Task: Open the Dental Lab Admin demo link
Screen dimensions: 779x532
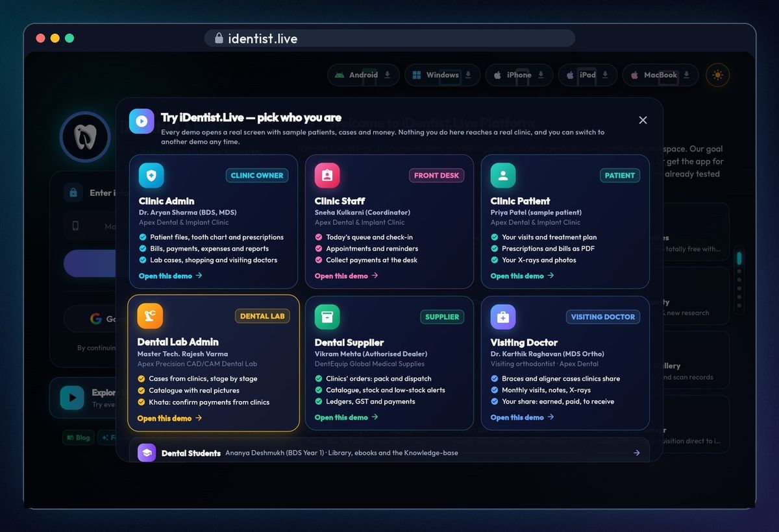Action: coord(170,418)
